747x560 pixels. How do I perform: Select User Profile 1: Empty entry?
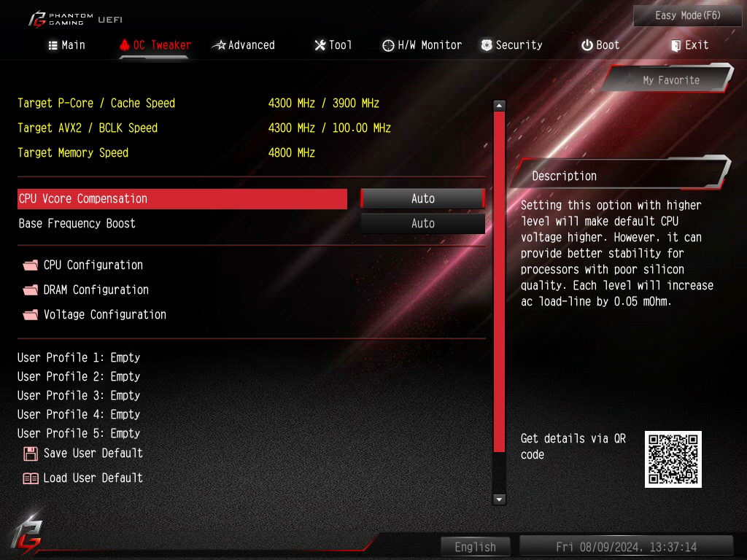(79, 357)
